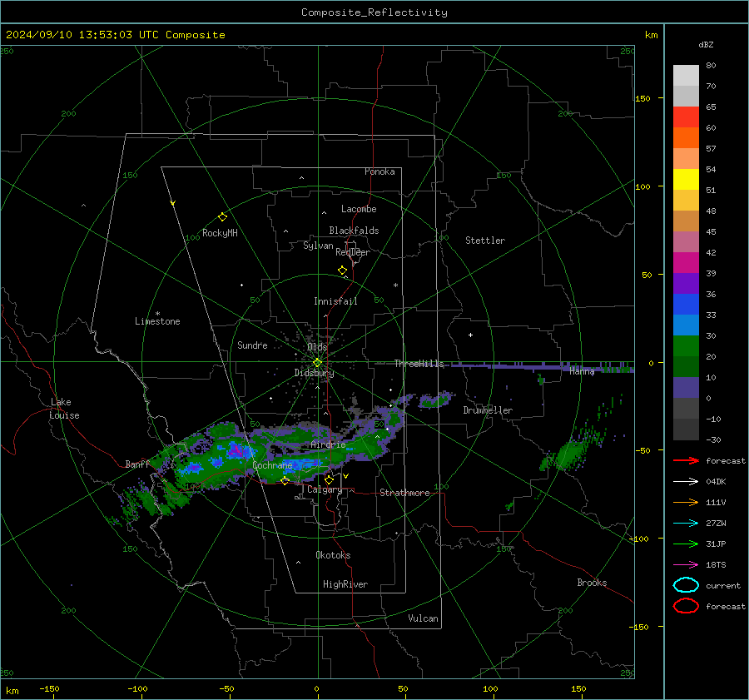Click the Sundre town label
Screen dimensions: 749x700
click(x=252, y=345)
